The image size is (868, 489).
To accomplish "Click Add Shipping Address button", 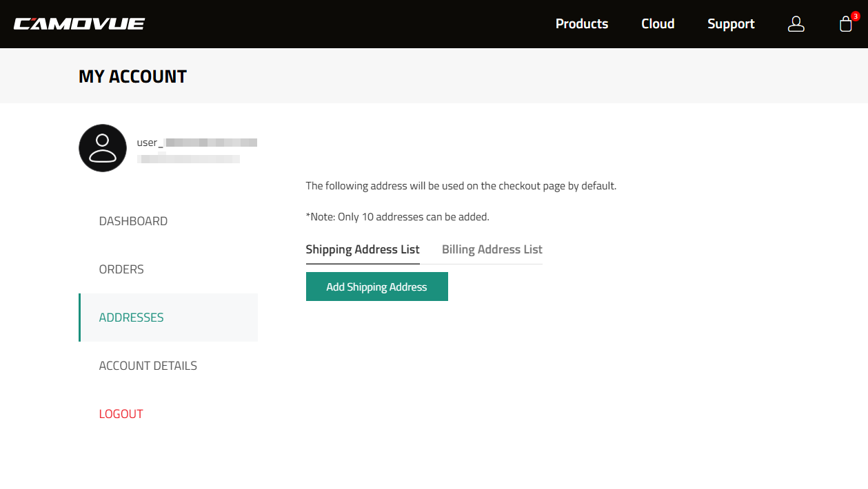I will coord(377,287).
